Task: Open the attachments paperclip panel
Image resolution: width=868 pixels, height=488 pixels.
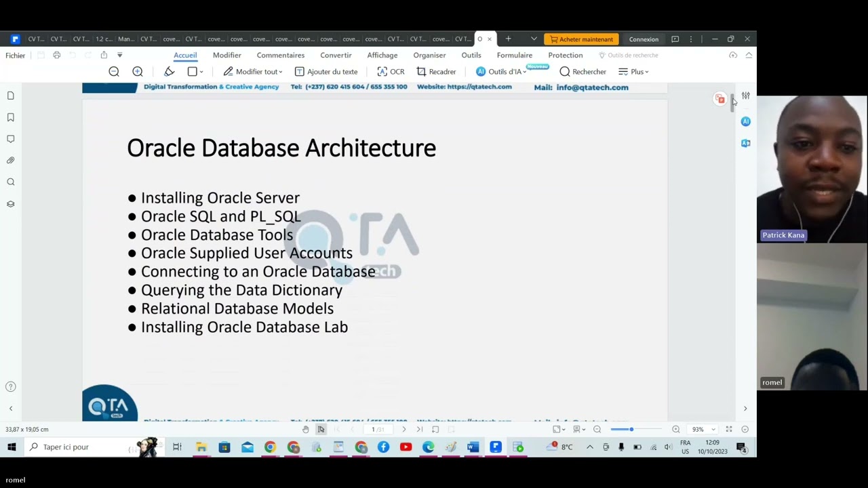Action: (x=11, y=161)
